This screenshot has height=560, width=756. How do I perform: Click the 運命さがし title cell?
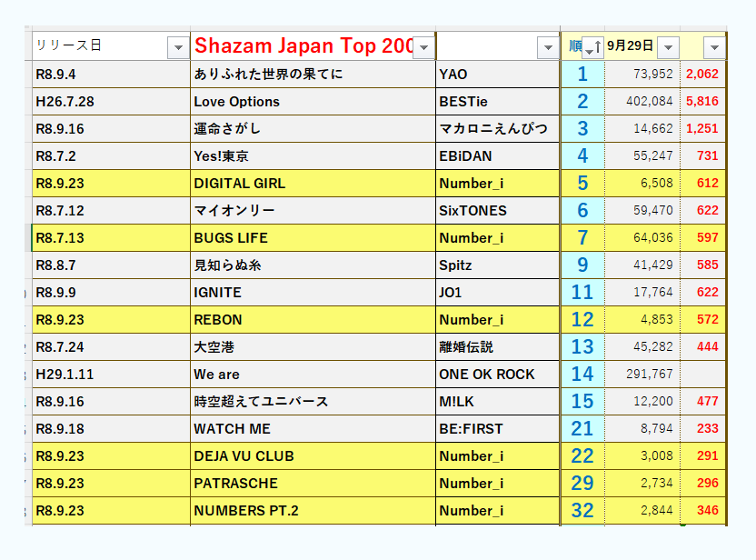click(x=313, y=129)
